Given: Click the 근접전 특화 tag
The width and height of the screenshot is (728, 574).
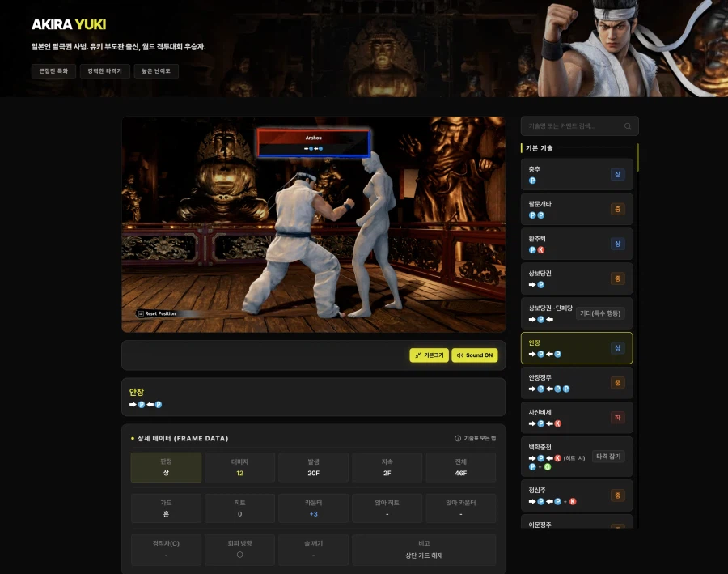Looking at the screenshot, I should click(53, 71).
